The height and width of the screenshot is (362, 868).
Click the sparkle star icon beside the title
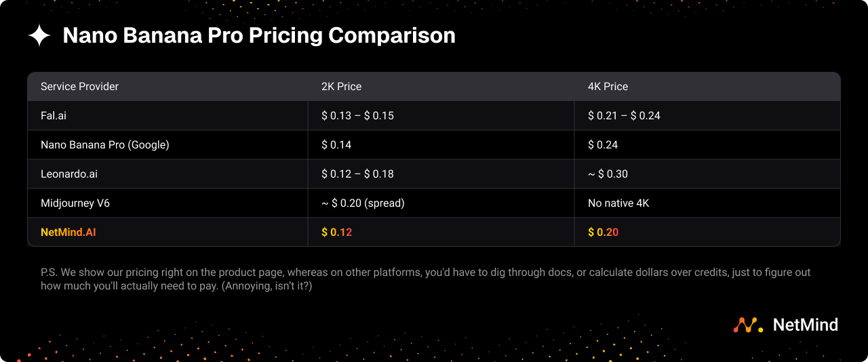39,36
